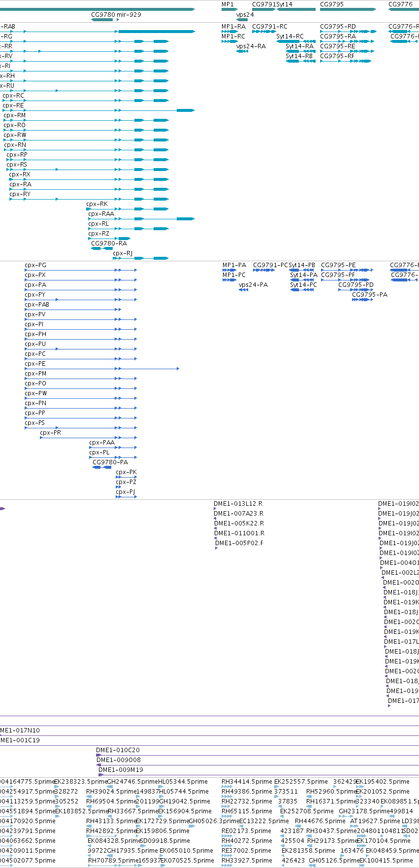Viewport: 419px width, 868px height.
Task: Open the MP1-RA transcript
Action: point(233,27)
